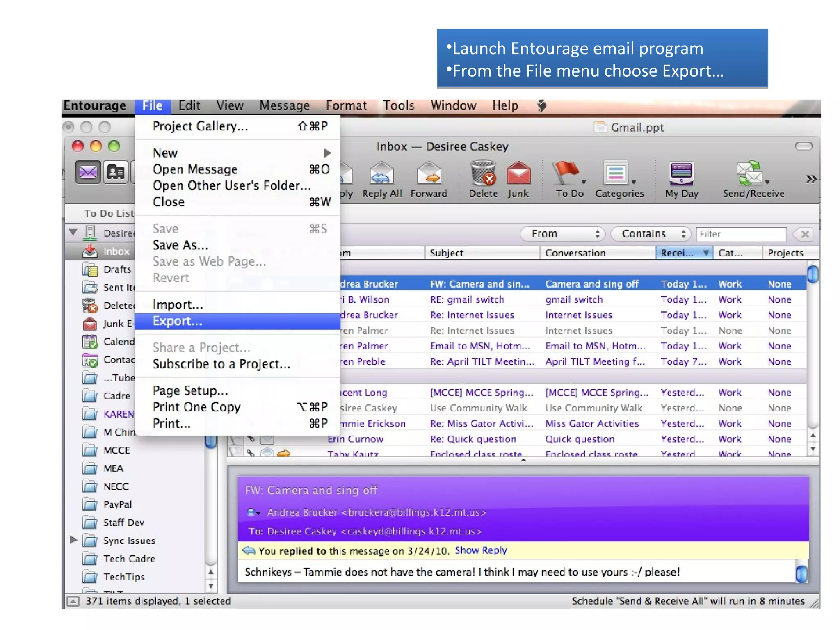The width and height of the screenshot is (840, 630).
Task: Select Save As... menu item
Action: (237, 245)
